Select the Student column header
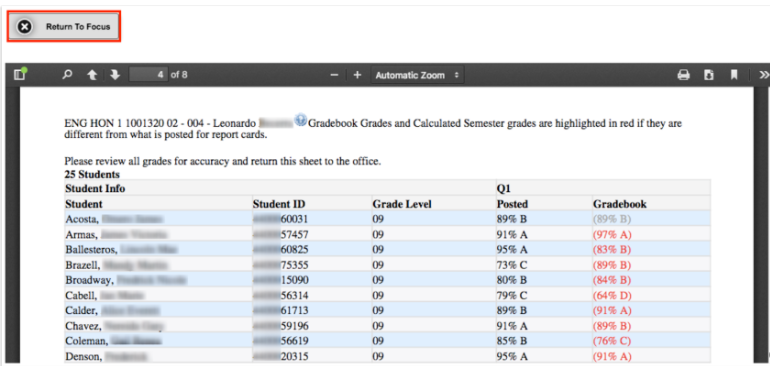 (84, 204)
